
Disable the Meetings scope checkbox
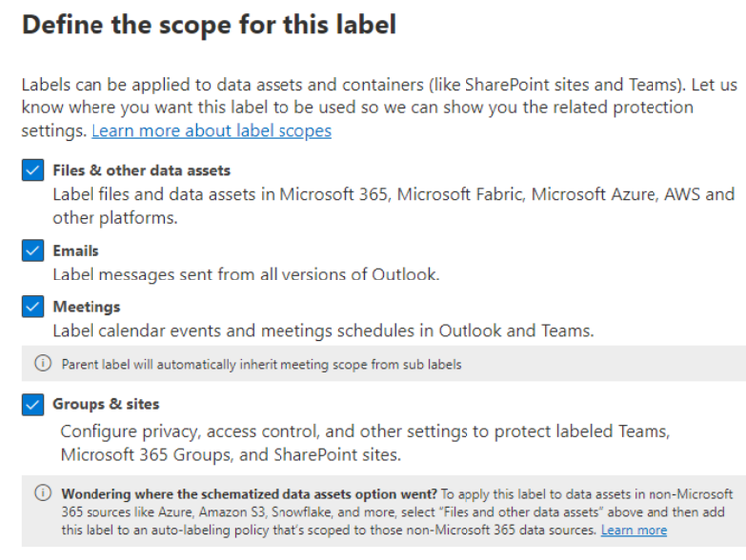pyautogui.click(x=33, y=307)
